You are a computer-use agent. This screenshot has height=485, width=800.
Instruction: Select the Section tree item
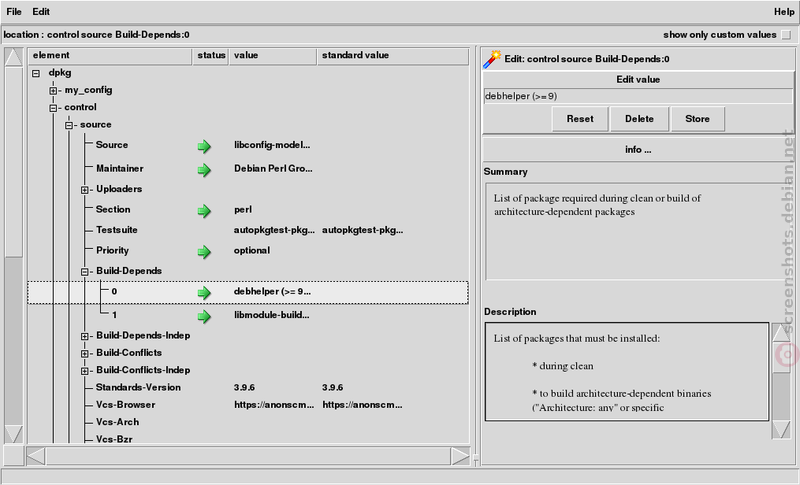(x=113, y=209)
